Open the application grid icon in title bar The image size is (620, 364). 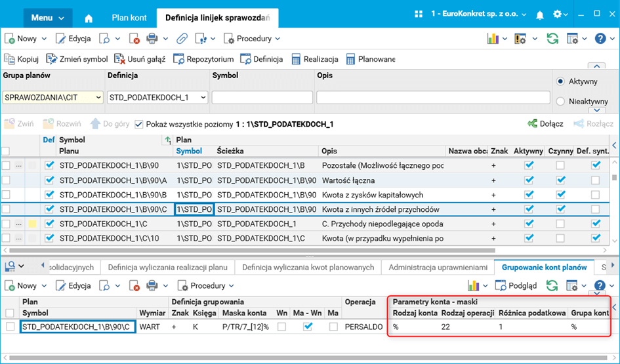[x=419, y=14]
